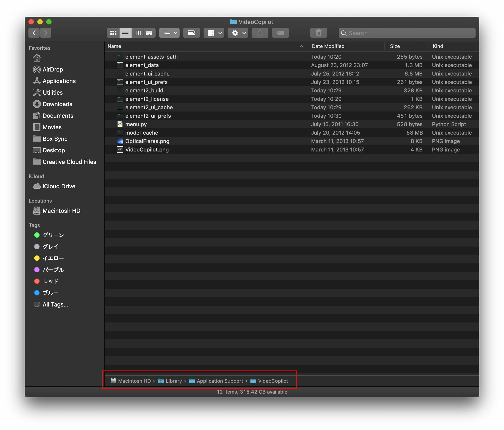
Task: Open the gear Action menu
Action: pos(238,33)
